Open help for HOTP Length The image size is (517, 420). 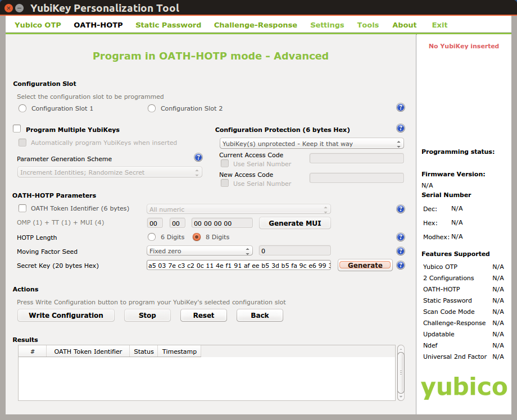[400, 237]
